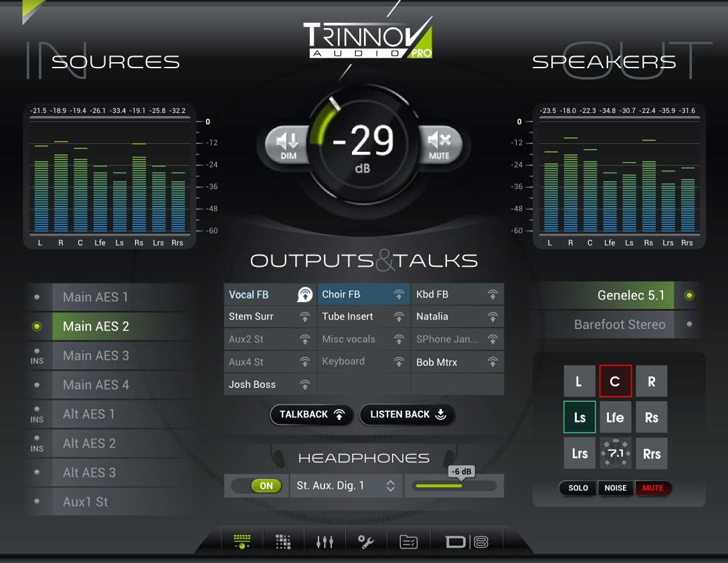
Task: Toggle INS indicator for Alt AES 1
Action: tap(37, 415)
